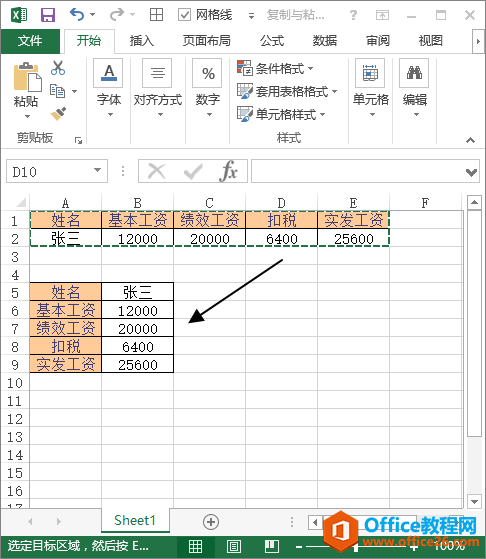Switch to the 开始 Home tab

(x=89, y=41)
